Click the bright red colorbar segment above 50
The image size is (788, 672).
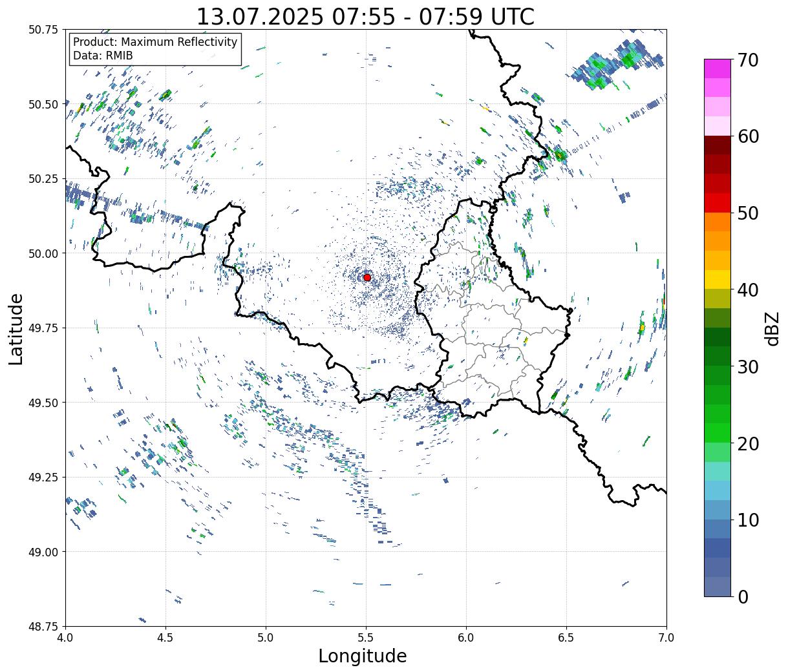[718, 203]
